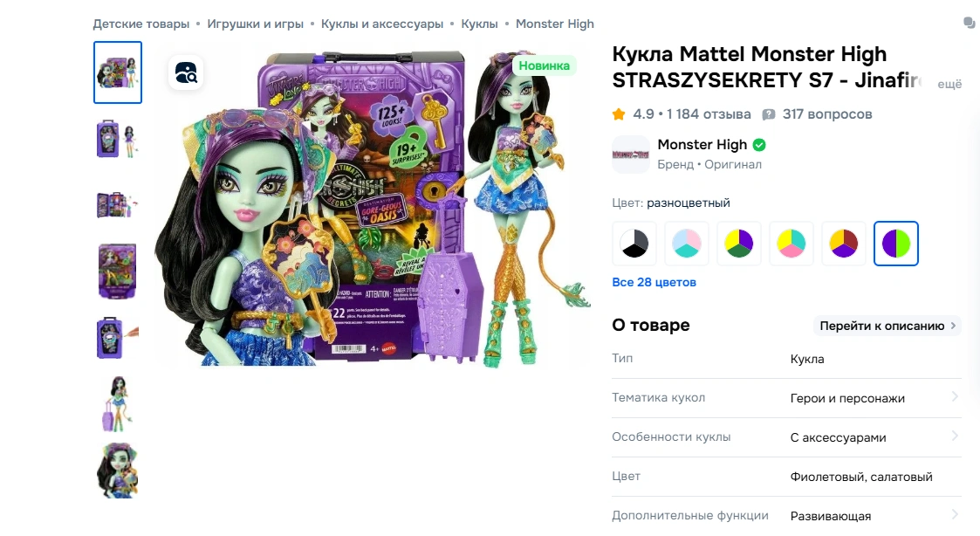980x536 pixels.
Task: Expand the Особенности куклы row chevron
Action: click(x=955, y=436)
